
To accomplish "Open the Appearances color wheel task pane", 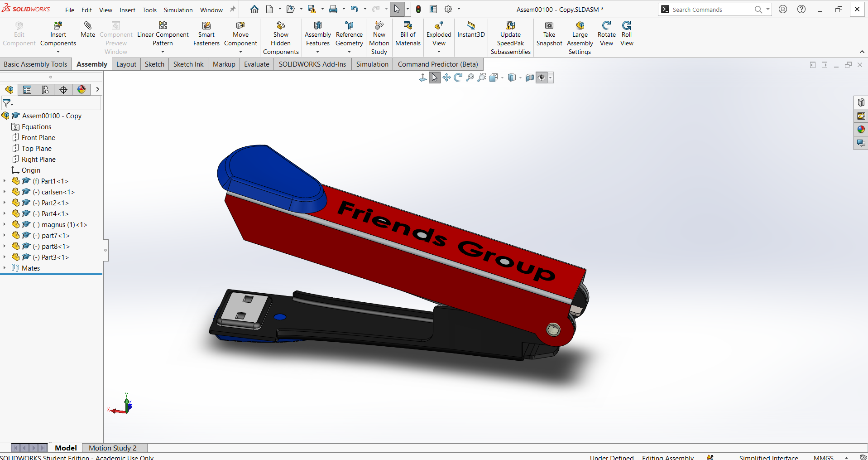I will (861, 130).
